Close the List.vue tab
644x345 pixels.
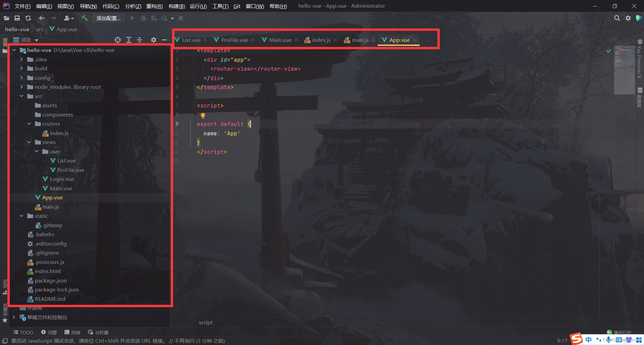[x=205, y=40]
